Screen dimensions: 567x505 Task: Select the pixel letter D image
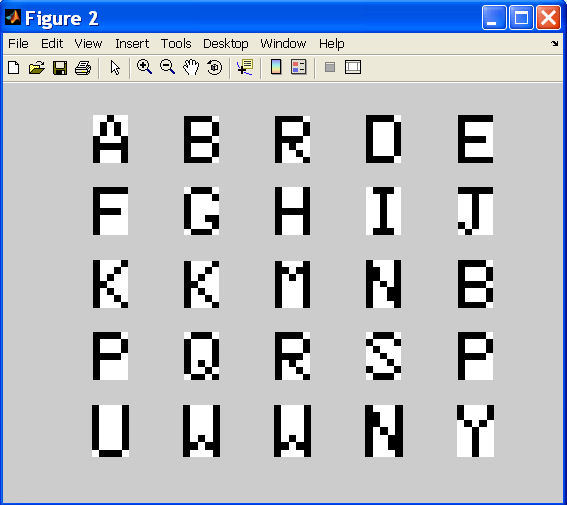click(383, 139)
